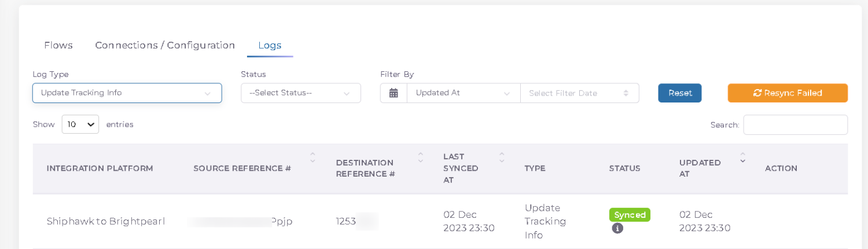Click the Shiphawk to Brightpearl row
868x249 pixels.
(106, 221)
